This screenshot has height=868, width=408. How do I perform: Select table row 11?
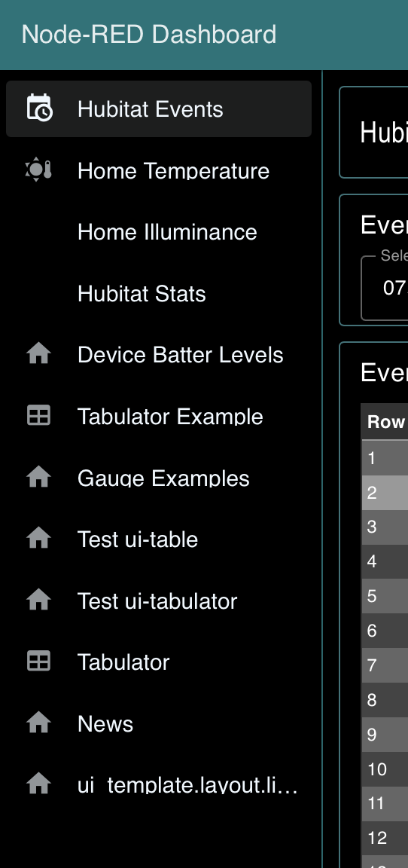click(385, 803)
